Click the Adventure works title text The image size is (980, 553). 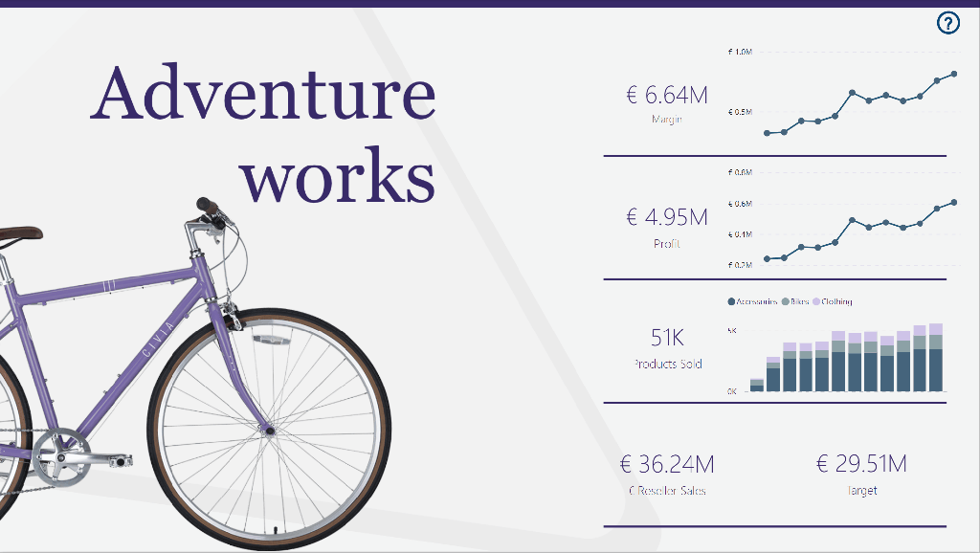coord(263,134)
